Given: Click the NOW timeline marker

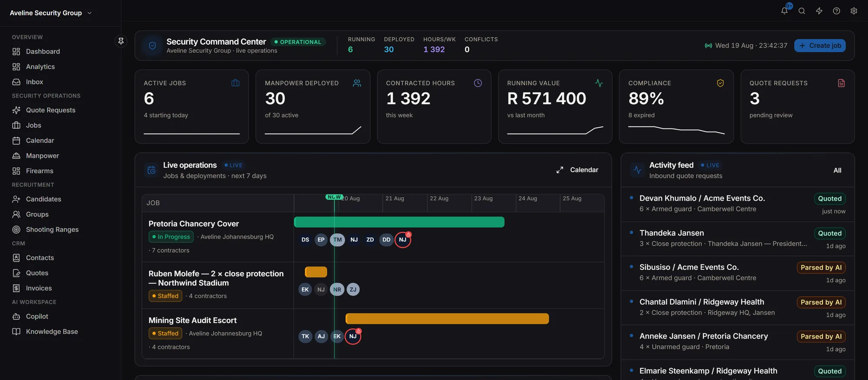Looking at the screenshot, I should (x=334, y=197).
